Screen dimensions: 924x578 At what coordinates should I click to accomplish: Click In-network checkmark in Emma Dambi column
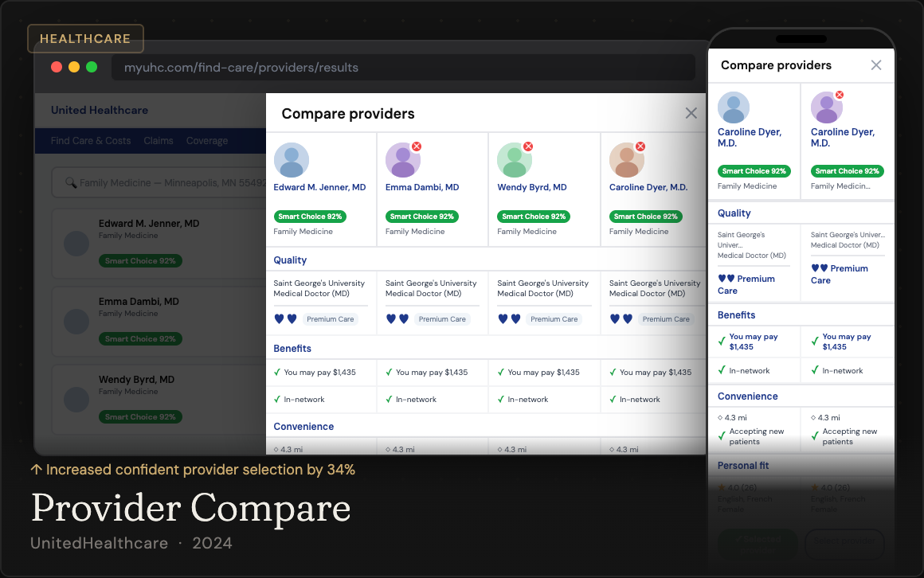pyautogui.click(x=389, y=399)
